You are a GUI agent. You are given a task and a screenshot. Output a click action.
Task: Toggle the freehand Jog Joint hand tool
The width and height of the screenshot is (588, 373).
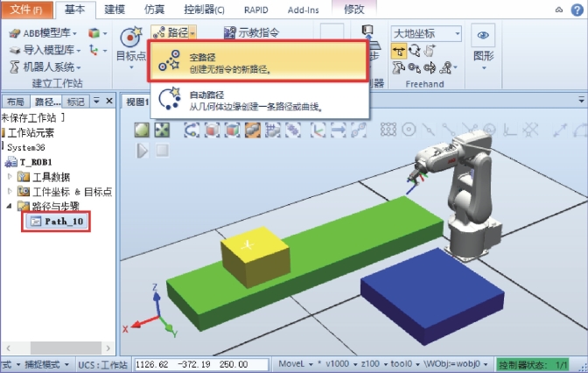pos(430,51)
